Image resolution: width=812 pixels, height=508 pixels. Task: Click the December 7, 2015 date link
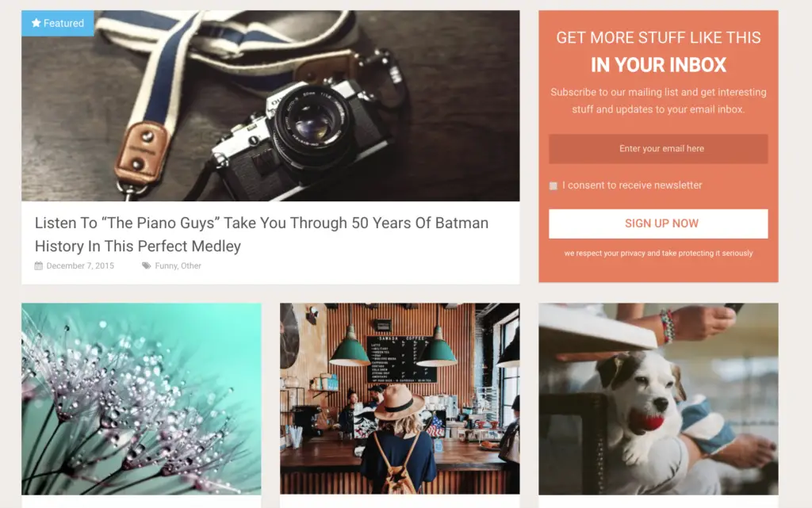point(80,266)
